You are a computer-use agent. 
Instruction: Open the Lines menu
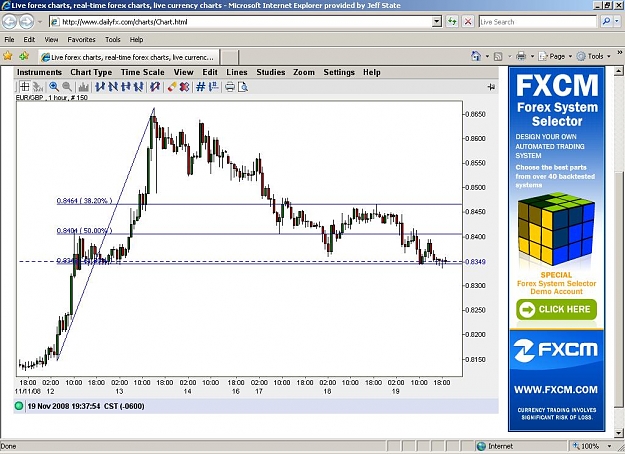click(x=237, y=72)
